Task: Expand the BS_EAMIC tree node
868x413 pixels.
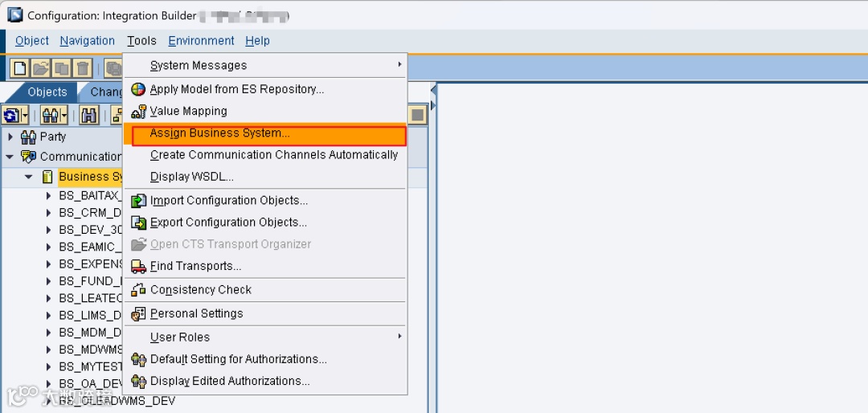Action: click(49, 247)
